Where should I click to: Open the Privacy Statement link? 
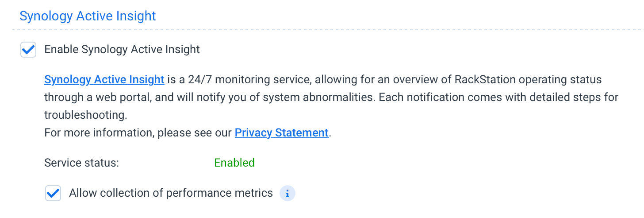[282, 132]
